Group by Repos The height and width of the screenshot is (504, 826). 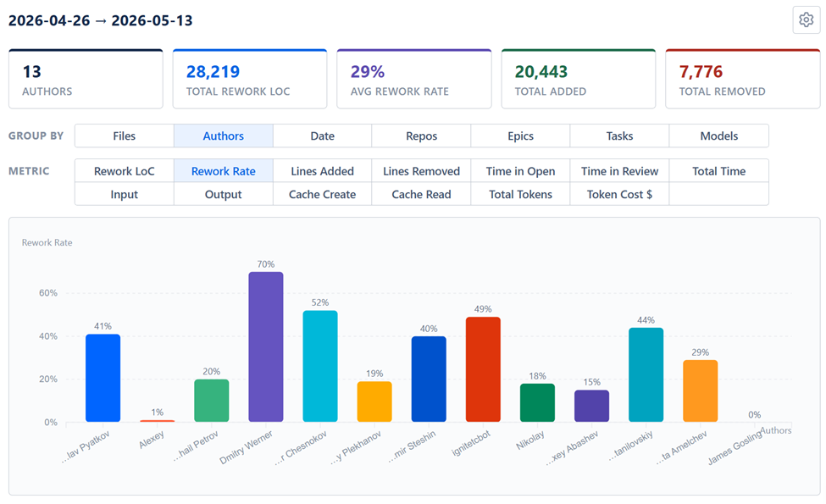(421, 136)
